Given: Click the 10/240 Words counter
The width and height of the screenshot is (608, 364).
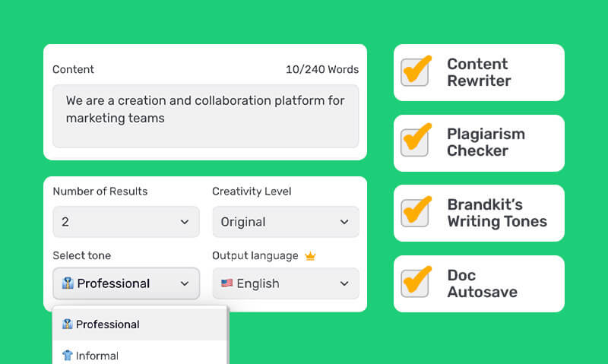Looking at the screenshot, I should [x=321, y=69].
